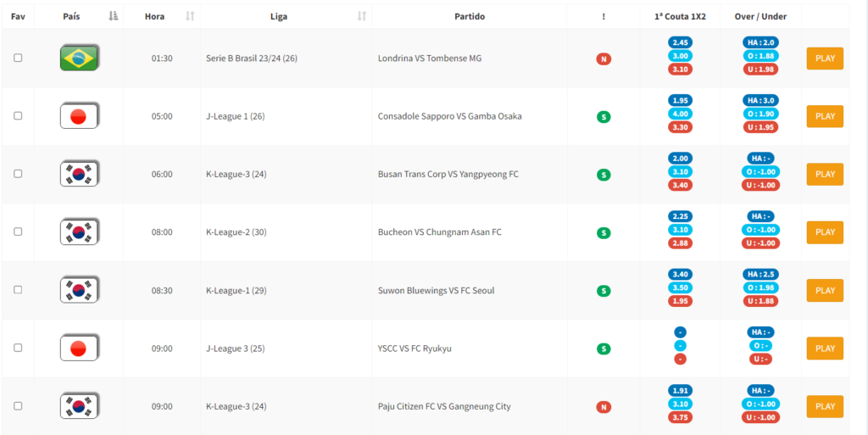Mark YSCC VS FC Ryukyu as favorite
Image resolution: width=868 pixels, height=435 pixels.
pos(18,349)
